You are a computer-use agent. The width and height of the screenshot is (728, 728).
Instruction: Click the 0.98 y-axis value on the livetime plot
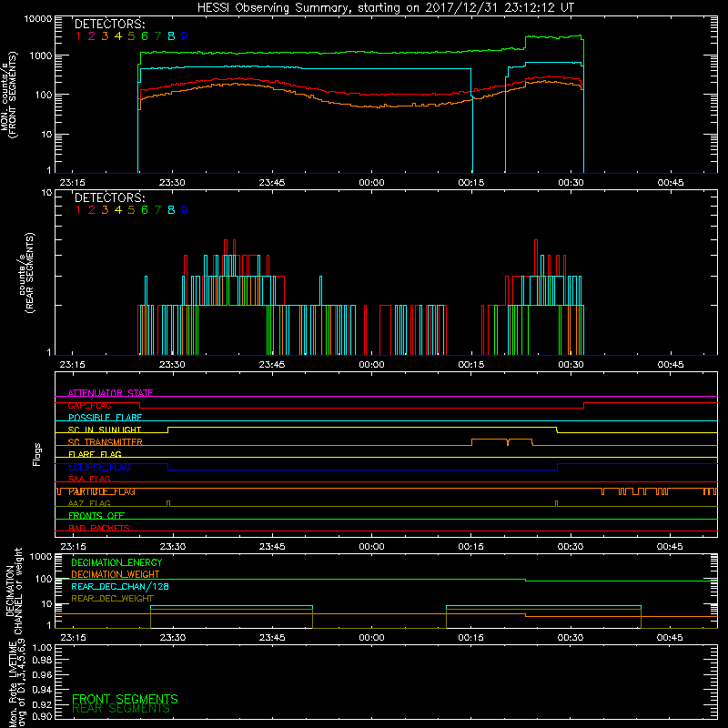pos(42,661)
